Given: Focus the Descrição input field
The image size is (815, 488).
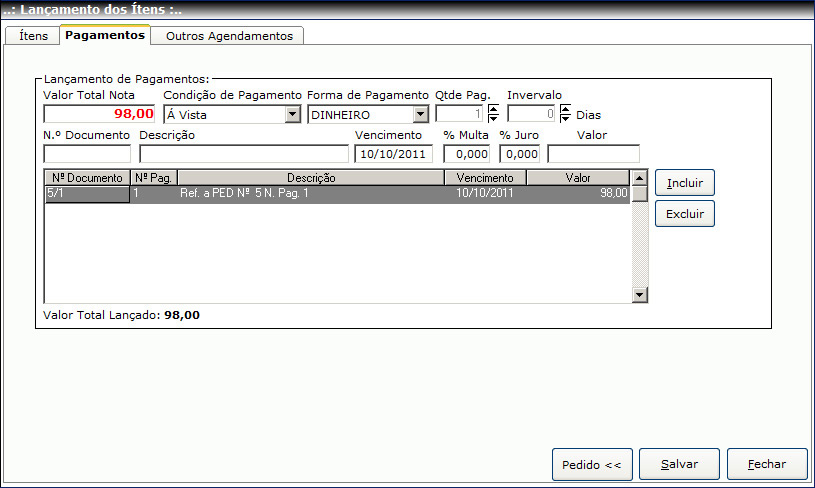Looking at the screenshot, I should [x=244, y=154].
